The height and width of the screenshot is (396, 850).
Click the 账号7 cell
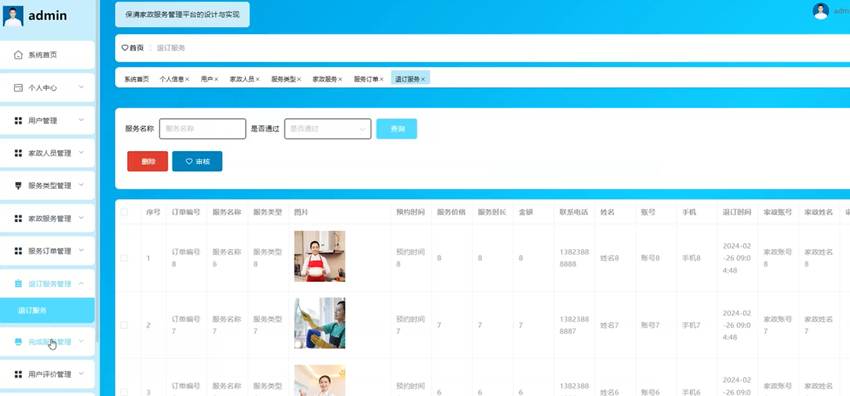click(x=650, y=326)
